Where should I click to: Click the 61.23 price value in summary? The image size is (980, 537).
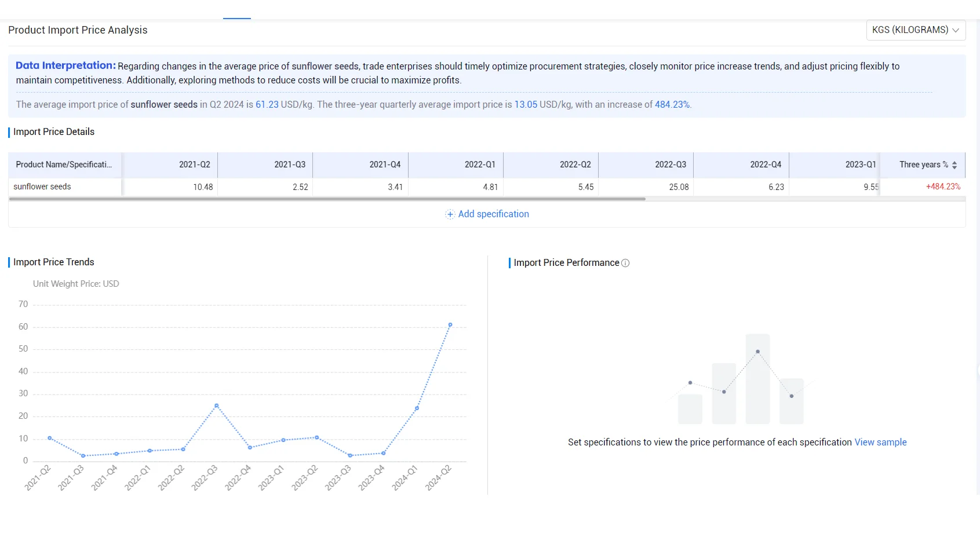click(267, 105)
